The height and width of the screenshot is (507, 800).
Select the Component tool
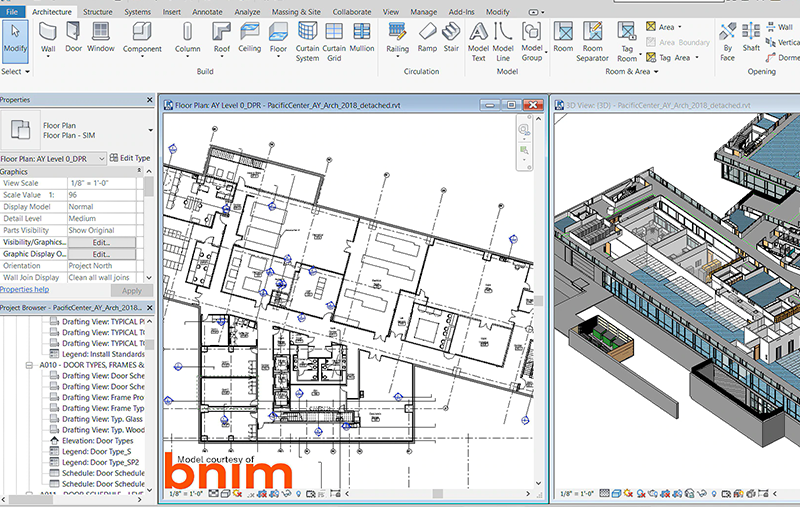tap(142, 39)
